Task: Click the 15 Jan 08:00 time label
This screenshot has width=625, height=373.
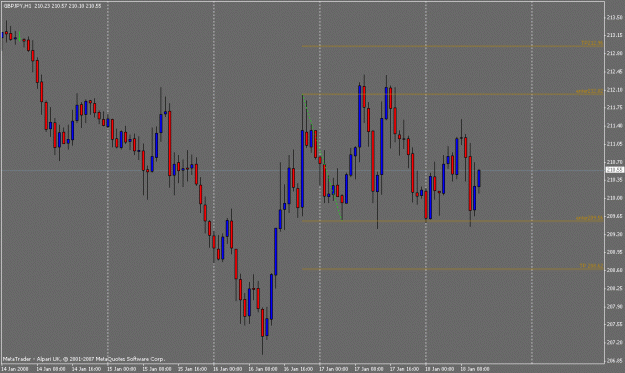Action: point(157,369)
